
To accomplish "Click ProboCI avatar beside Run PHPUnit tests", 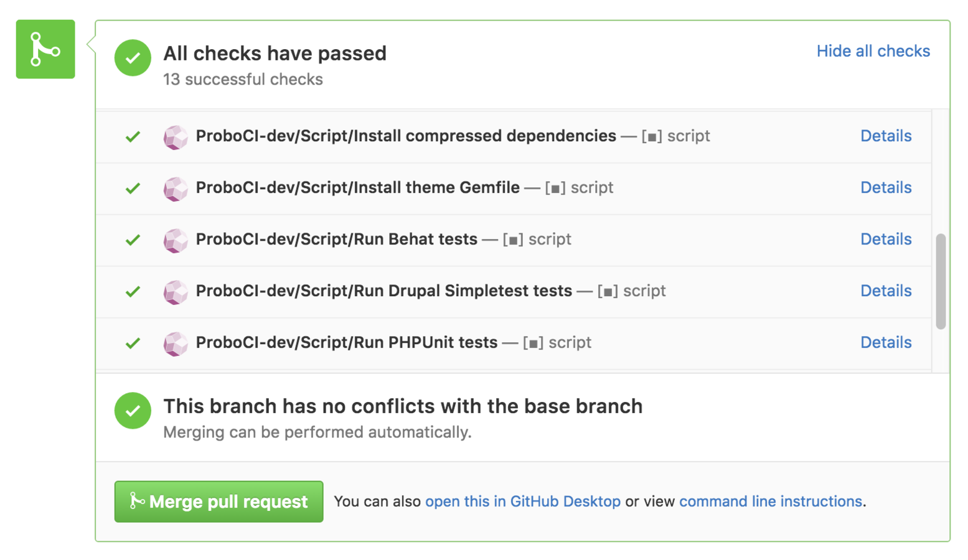I will (x=176, y=343).
